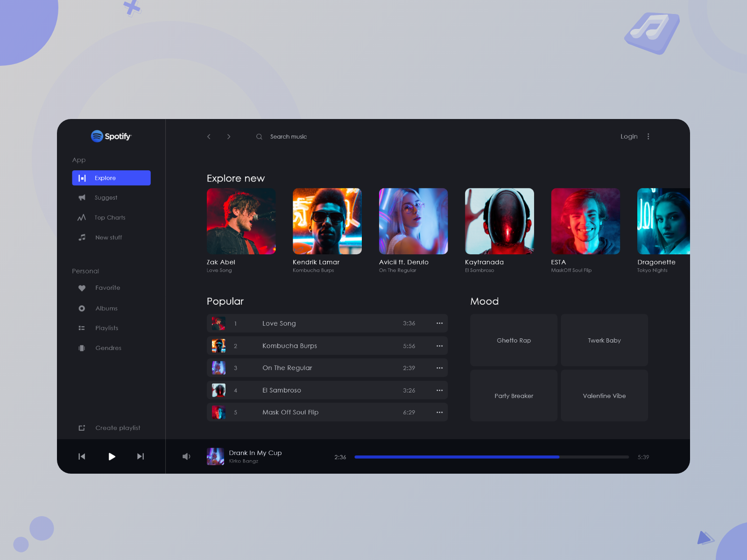Open New stuff

[109, 238]
